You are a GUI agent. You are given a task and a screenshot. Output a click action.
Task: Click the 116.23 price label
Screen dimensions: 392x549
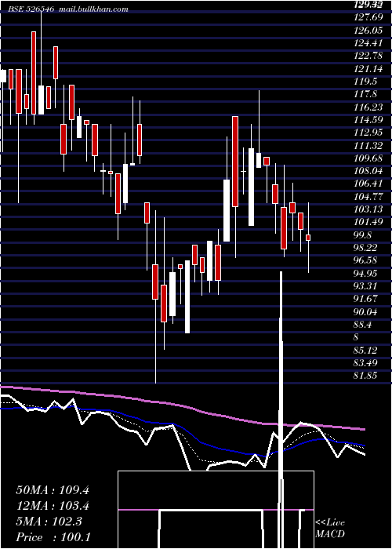tap(368, 107)
